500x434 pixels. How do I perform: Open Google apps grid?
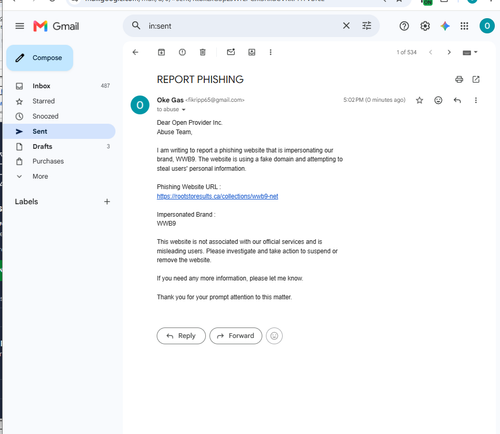[x=464, y=26]
